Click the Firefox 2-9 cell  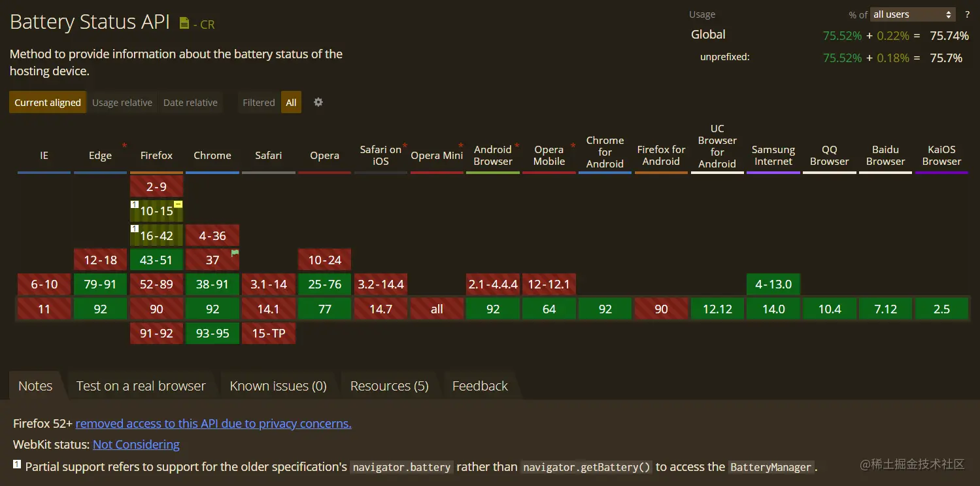(156, 186)
